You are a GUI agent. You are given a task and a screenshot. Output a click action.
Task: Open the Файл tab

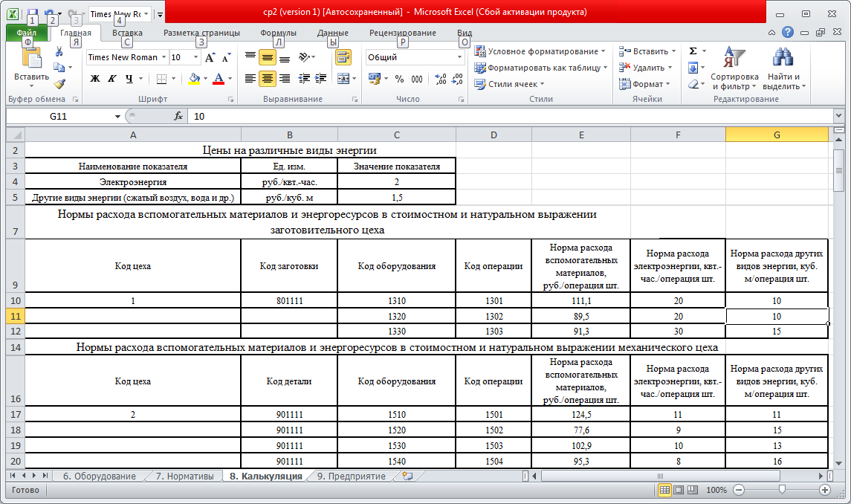point(27,33)
